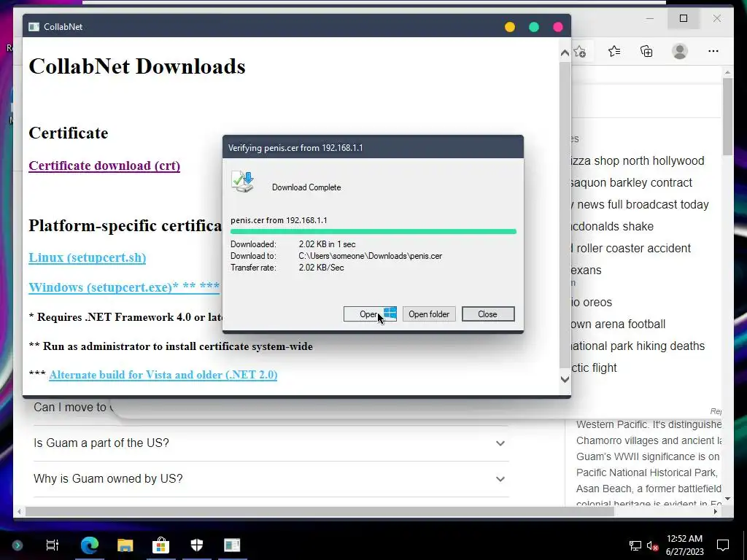This screenshot has width=747, height=560.
Task: Open Alternate build for Vista link
Action: pyautogui.click(x=163, y=375)
